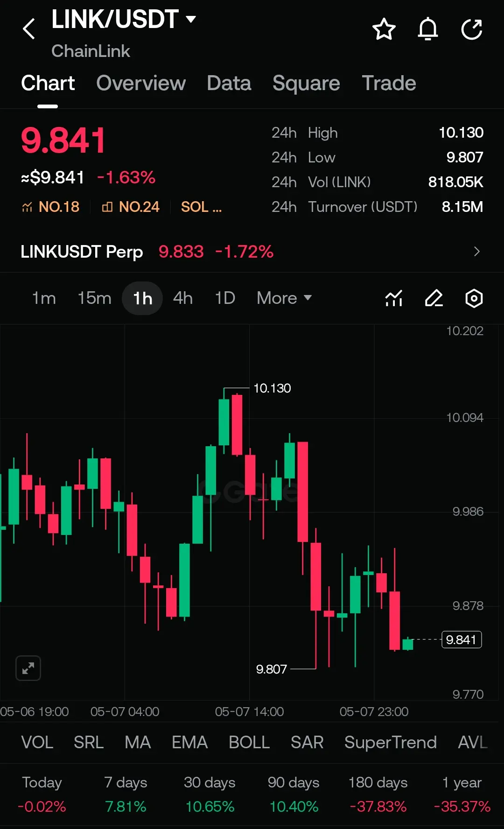This screenshot has height=829, width=504.
Task: Select the 1h timeframe
Action: tap(142, 298)
